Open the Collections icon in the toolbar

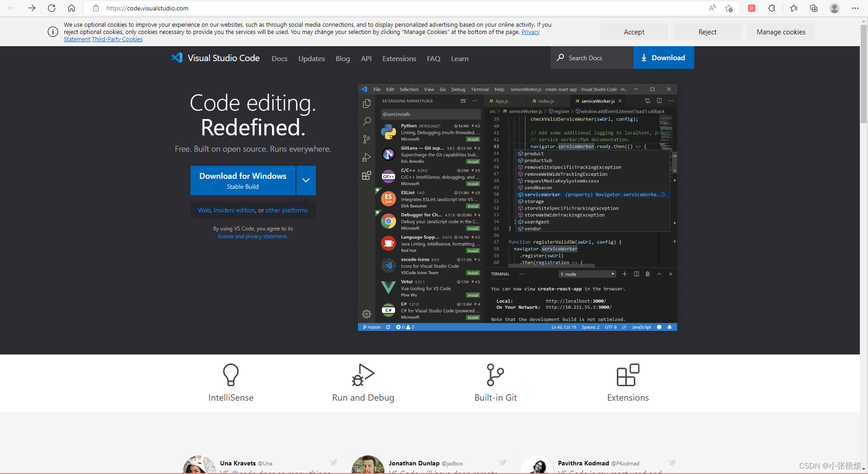click(x=814, y=8)
